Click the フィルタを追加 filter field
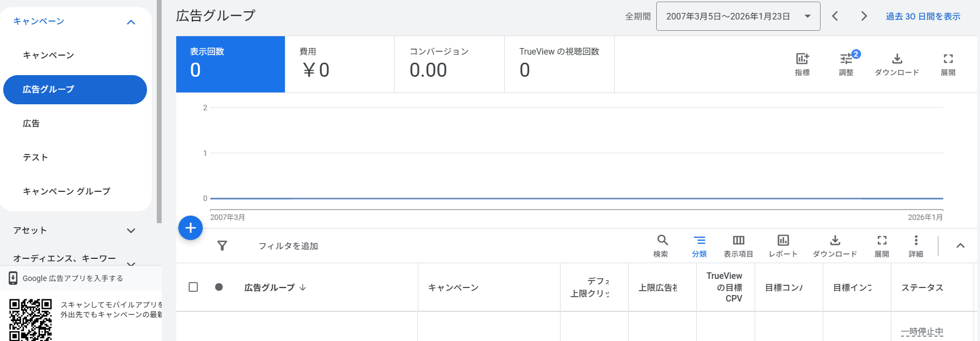Screen dimensions: 980x341 [x=288, y=246]
